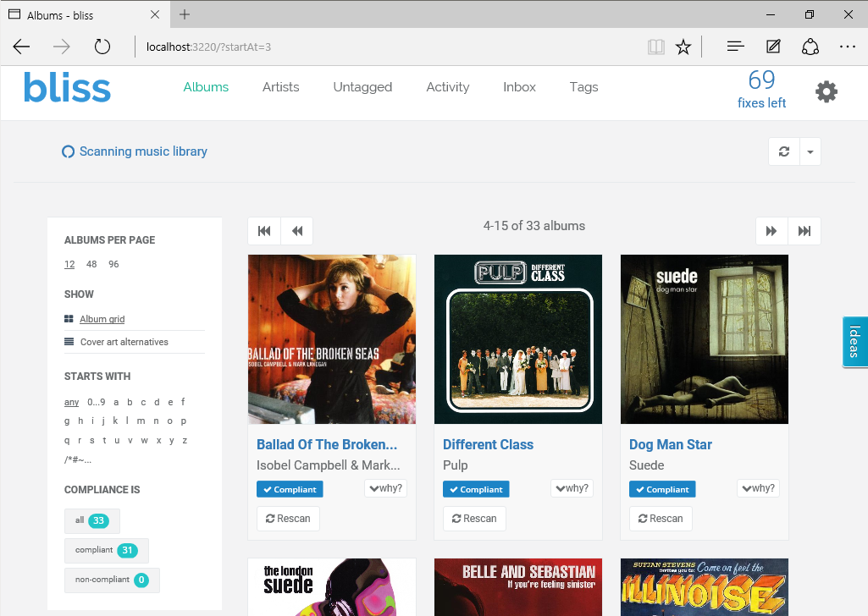This screenshot has height=616, width=868.
Task: Click the rescan library refresh icon
Action: click(784, 151)
